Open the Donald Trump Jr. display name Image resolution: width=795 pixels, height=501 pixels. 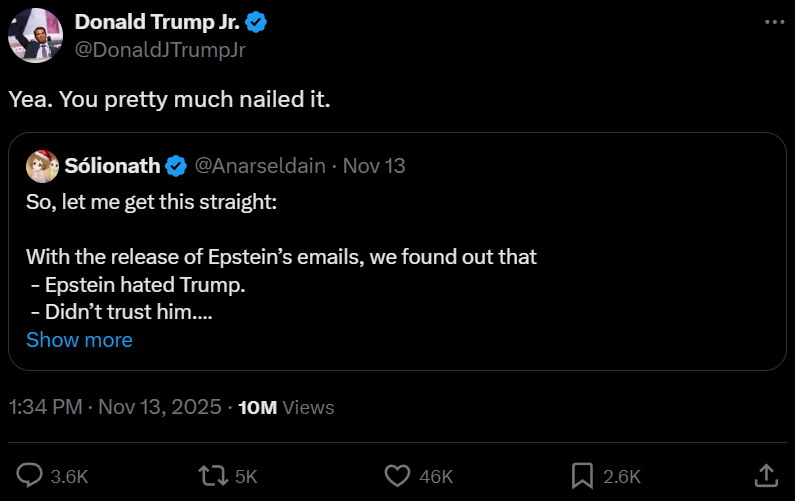point(158,23)
